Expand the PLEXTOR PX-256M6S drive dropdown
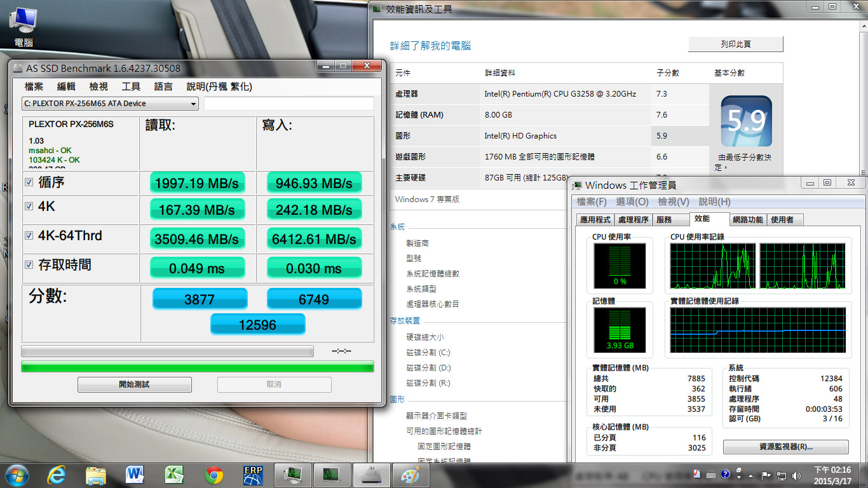The width and height of the screenshot is (868, 488). pyautogui.click(x=110, y=104)
